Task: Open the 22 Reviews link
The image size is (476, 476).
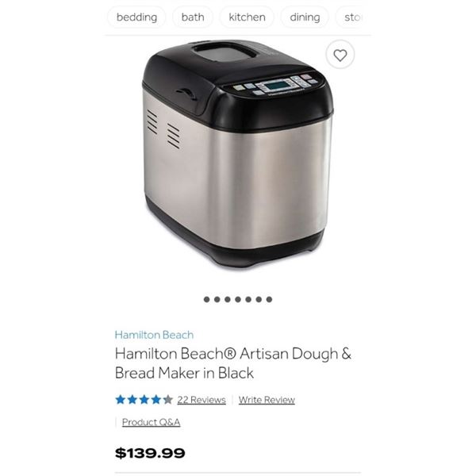Action: 202,400
